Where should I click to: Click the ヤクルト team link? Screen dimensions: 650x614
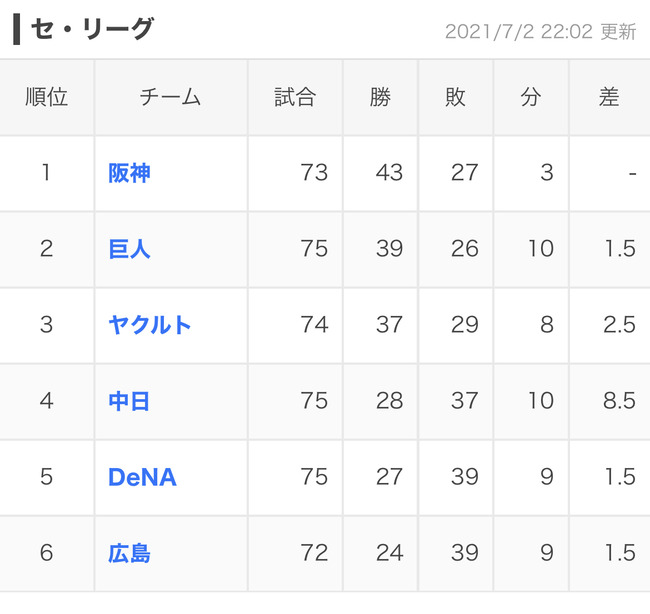149,325
